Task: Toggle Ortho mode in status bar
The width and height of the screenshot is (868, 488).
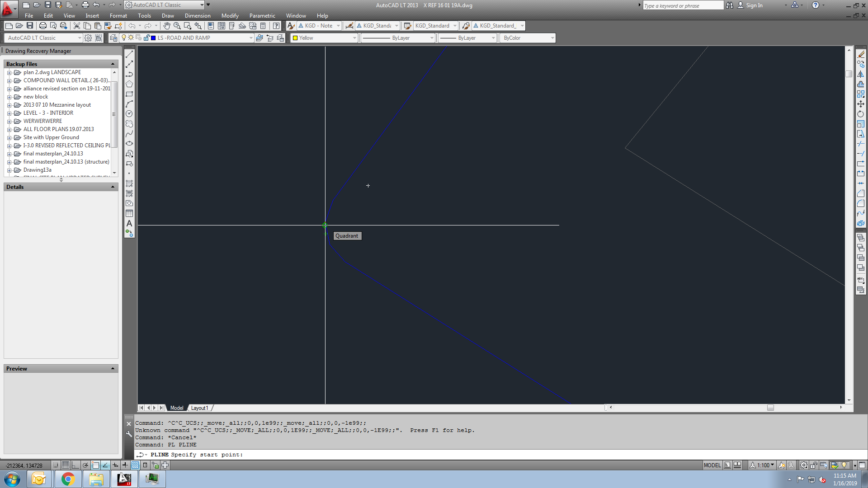Action: pyautogui.click(x=75, y=465)
